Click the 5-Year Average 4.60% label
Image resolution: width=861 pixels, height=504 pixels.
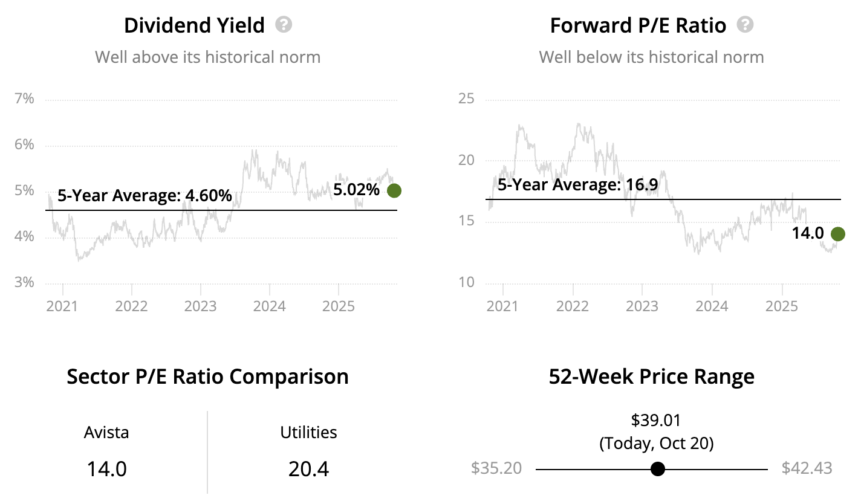145,196
